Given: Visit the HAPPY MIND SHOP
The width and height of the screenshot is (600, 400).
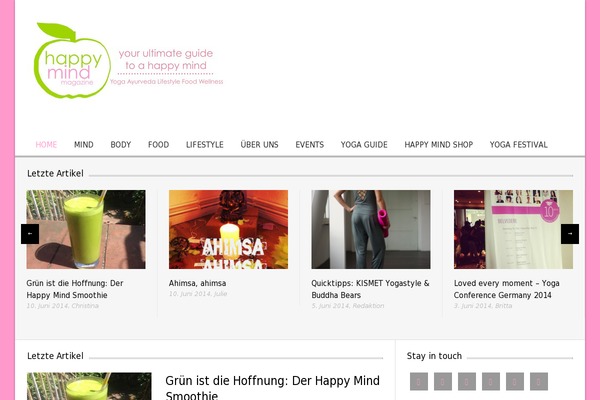Looking at the screenshot, I should 439,145.
